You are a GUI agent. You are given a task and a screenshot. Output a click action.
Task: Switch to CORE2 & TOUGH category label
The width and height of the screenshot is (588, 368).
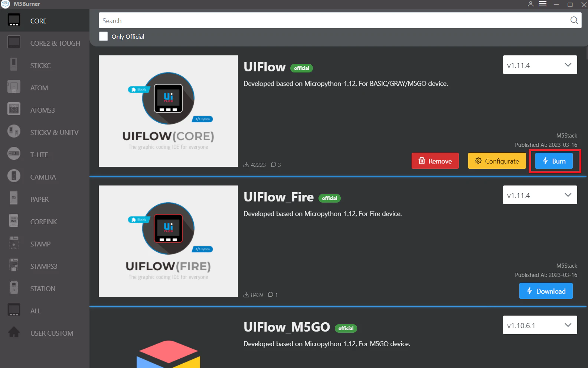point(55,43)
